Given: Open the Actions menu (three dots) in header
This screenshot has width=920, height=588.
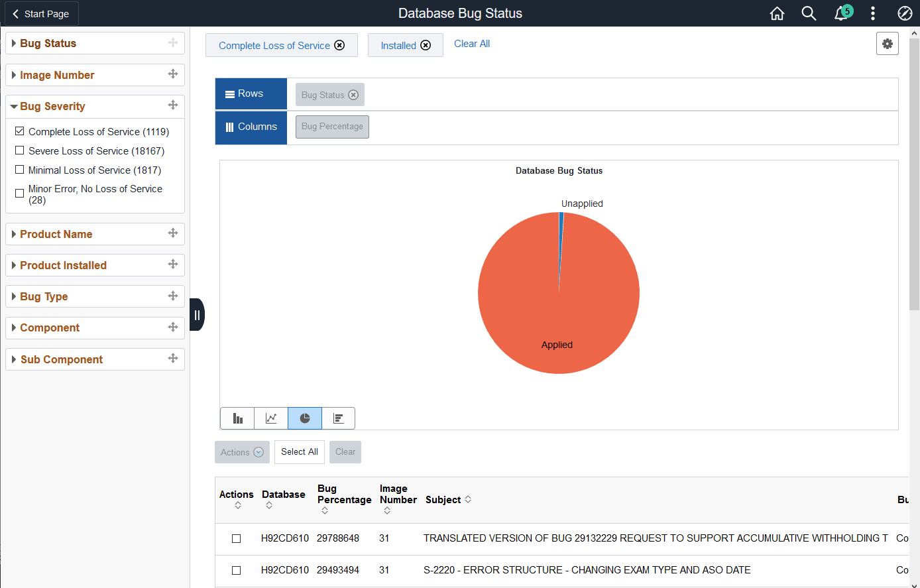Looking at the screenshot, I should click(872, 13).
